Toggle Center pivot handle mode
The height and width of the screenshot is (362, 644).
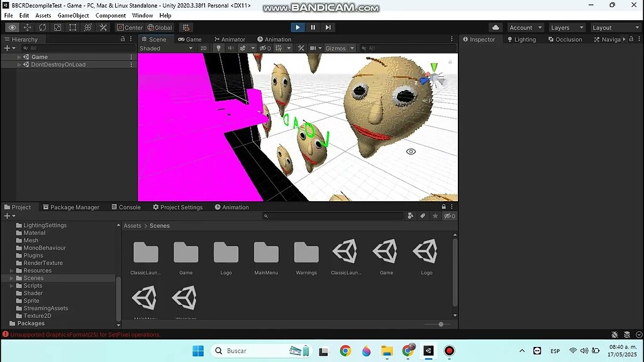click(130, 27)
